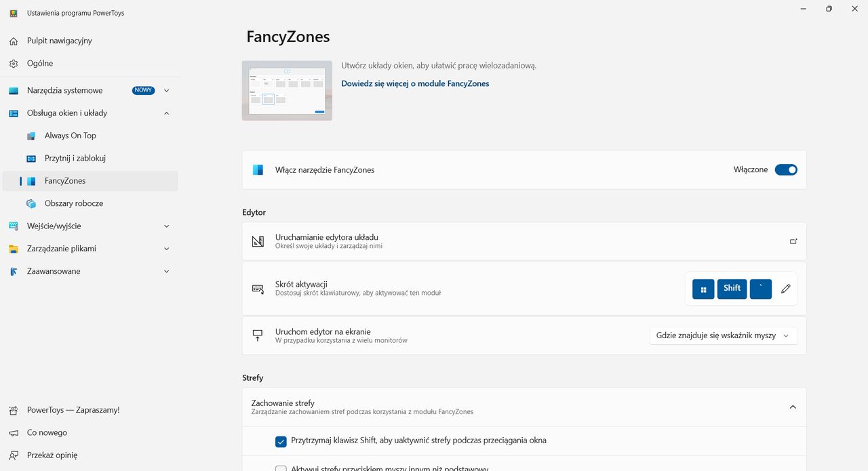Disable the FancyZones Włączone toggle

[786, 170]
